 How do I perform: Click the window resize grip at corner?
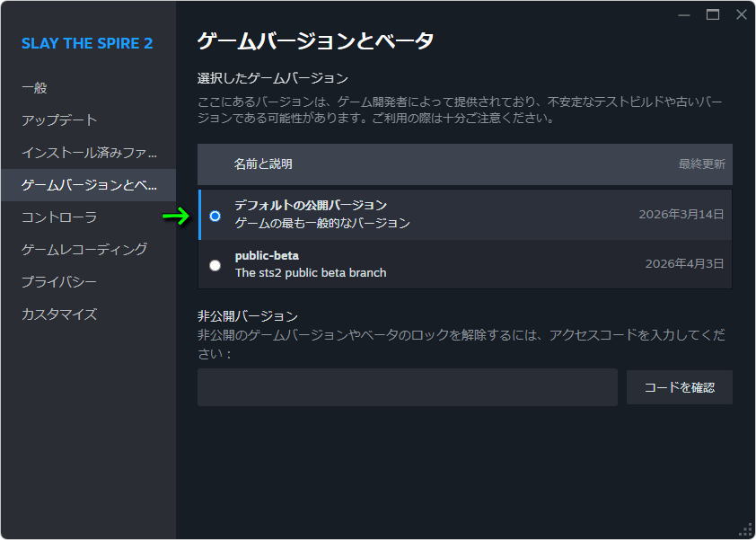(x=745, y=529)
